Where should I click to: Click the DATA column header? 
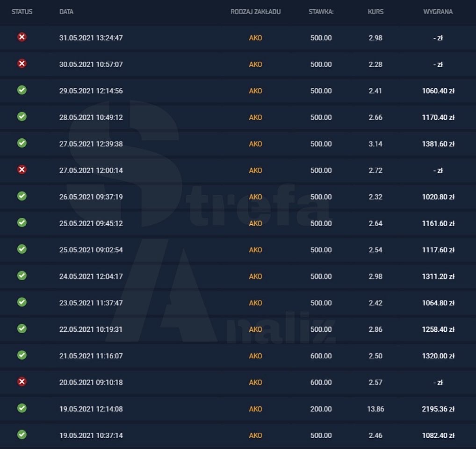[66, 12]
